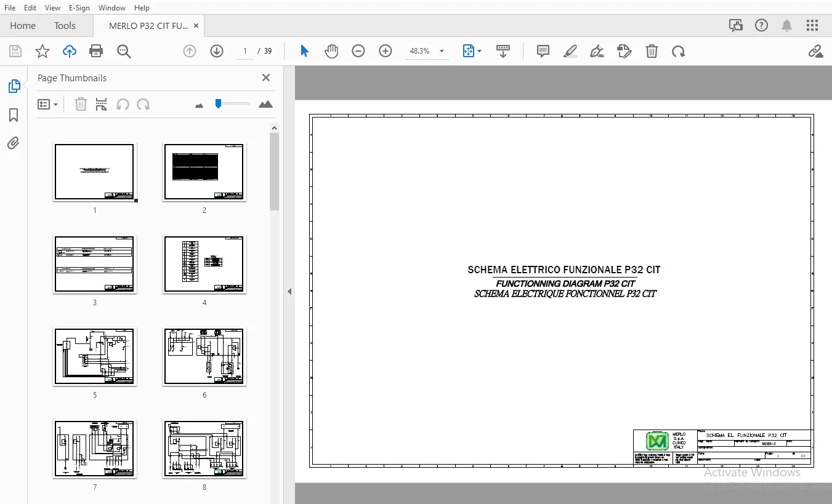
Task: Delete the page with the toolbar trash icon
Action: pos(652,51)
